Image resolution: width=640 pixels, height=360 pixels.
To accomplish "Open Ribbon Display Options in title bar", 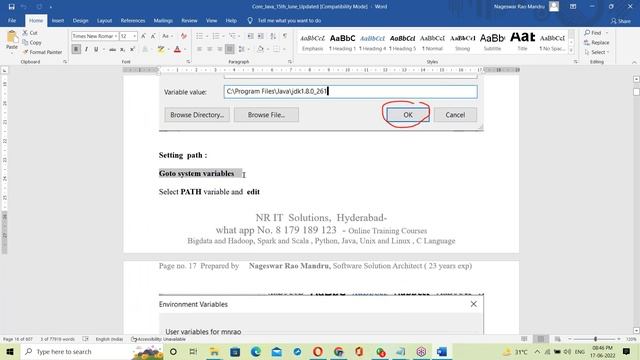I will point(573,7).
